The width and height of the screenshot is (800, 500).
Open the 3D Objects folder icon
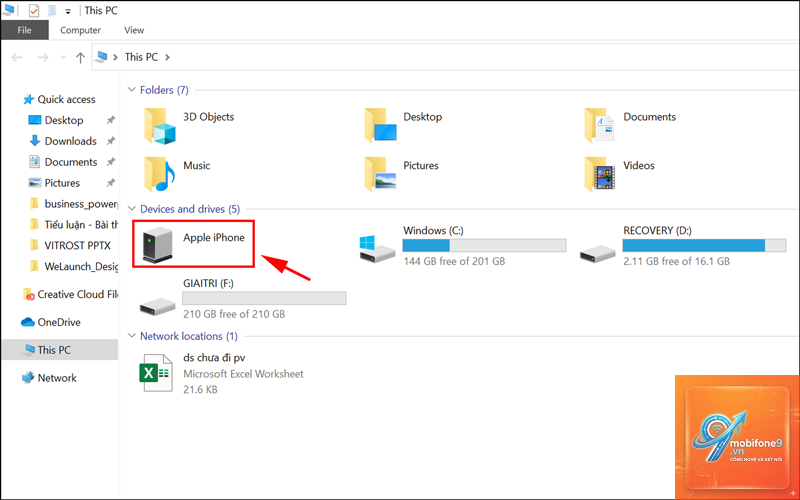[x=160, y=126]
